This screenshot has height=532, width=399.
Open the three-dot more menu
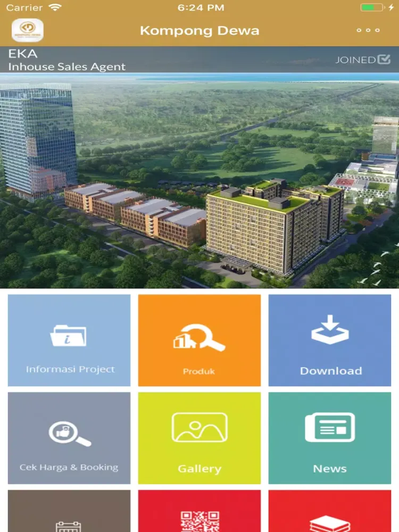click(368, 30)
